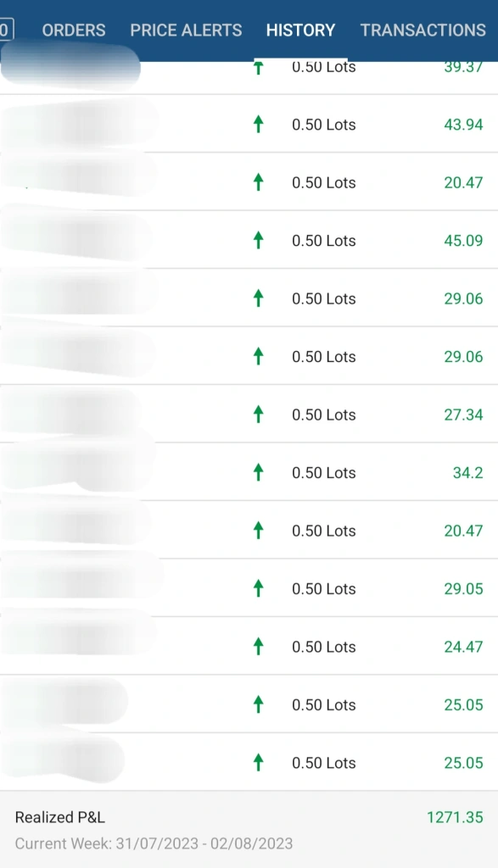Tap the green arrow beside 45.09
Screen dimensions: 498x868
click(x=258, y=240)
